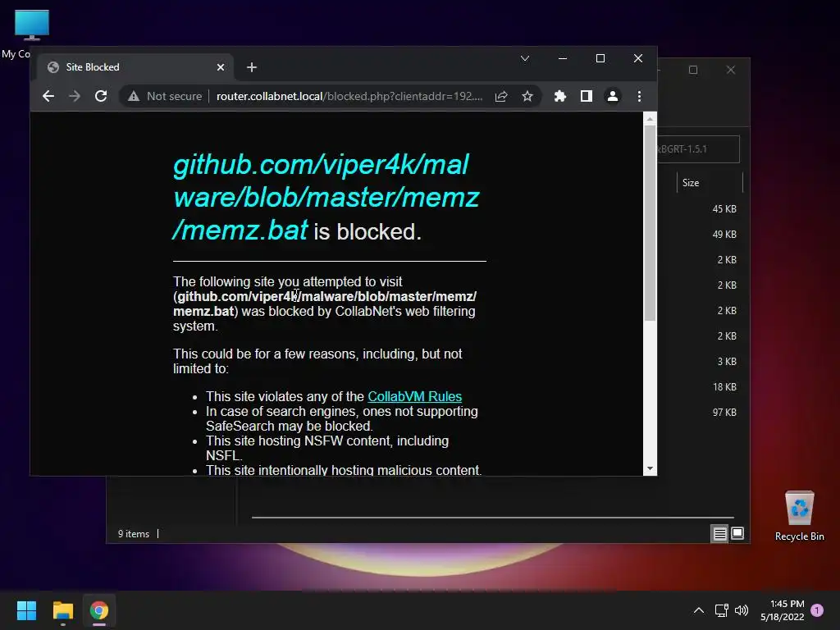The image size is (840, 630).
Task: Click the Explorer search box
Action: click(698, 149)
